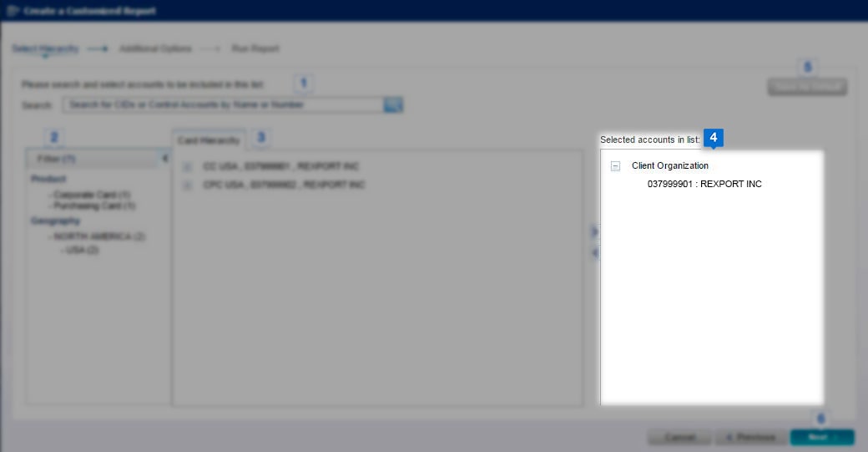This screenshot has height=452, width=868.
Task: Go to the Select Hierarchy step
Action: point(45,48)
